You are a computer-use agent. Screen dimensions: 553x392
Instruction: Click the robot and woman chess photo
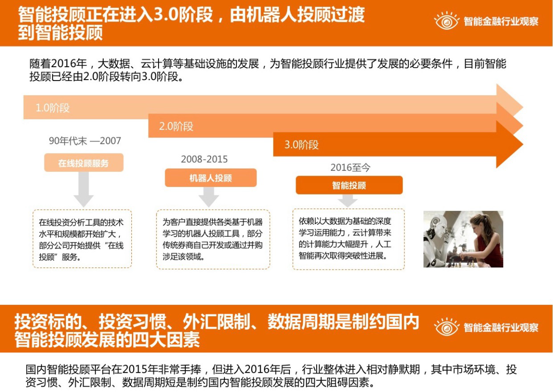463,239
